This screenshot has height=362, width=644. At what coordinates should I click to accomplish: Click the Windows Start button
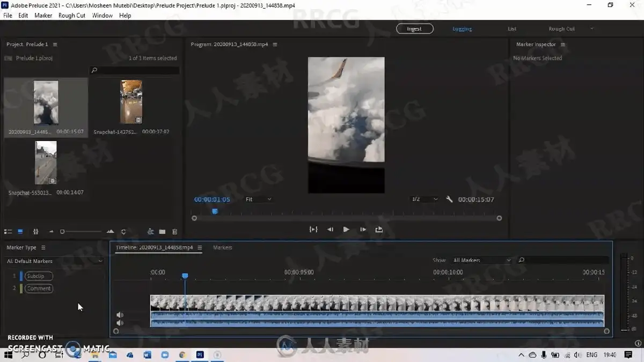(x=9, y=355)
